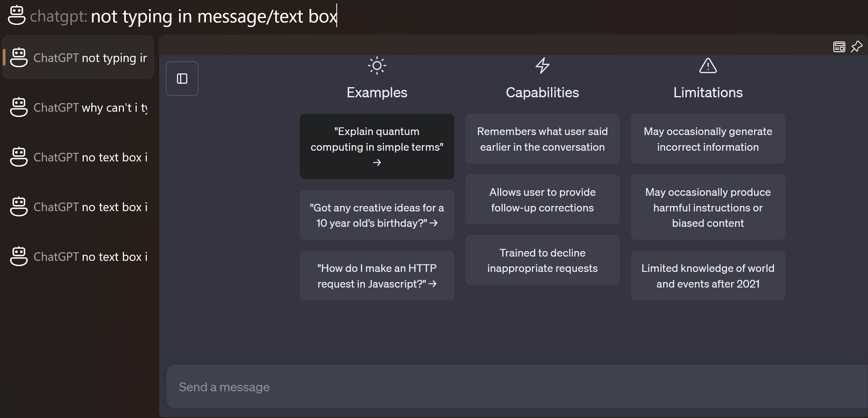This screenshot has height=418, width=868.
Task: Collapse the sidebar using the panel toggle button
Action: click(182, 78)
